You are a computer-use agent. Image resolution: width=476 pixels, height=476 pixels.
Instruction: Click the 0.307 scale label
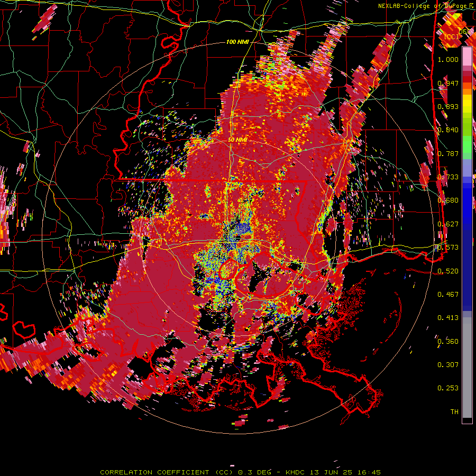click(448, 364)
